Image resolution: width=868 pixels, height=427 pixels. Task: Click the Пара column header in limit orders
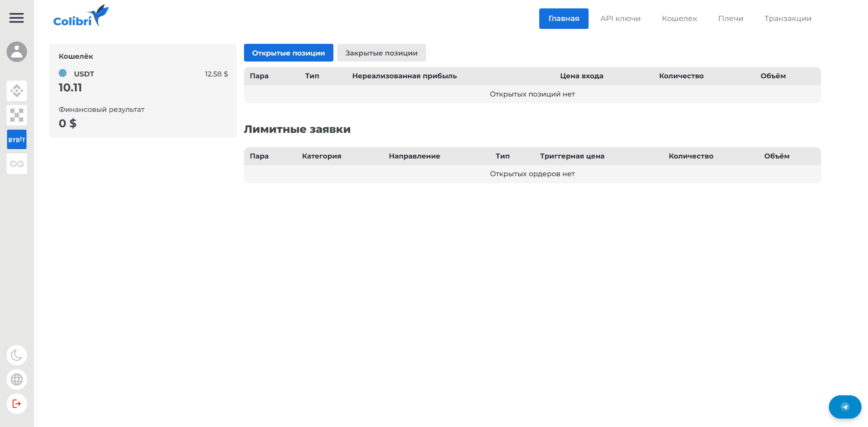point(259,156)
